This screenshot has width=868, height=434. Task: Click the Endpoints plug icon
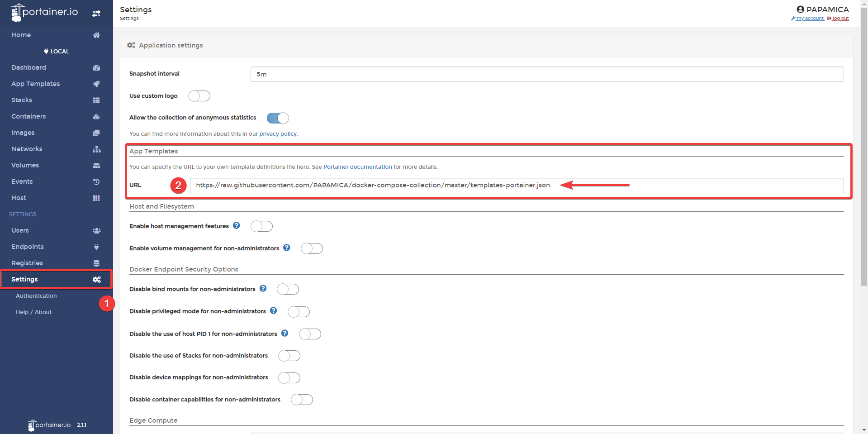(96, 247)
